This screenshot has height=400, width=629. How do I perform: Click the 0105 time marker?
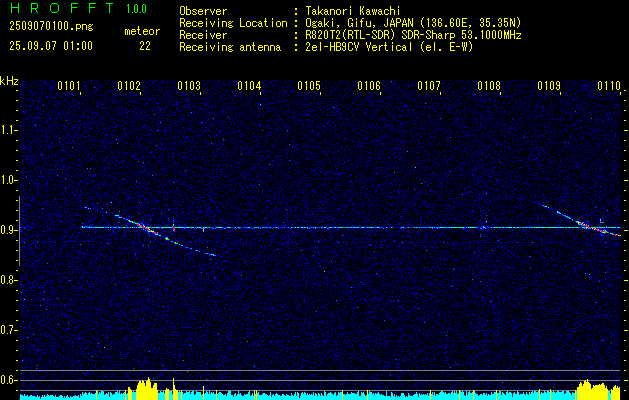308,85
